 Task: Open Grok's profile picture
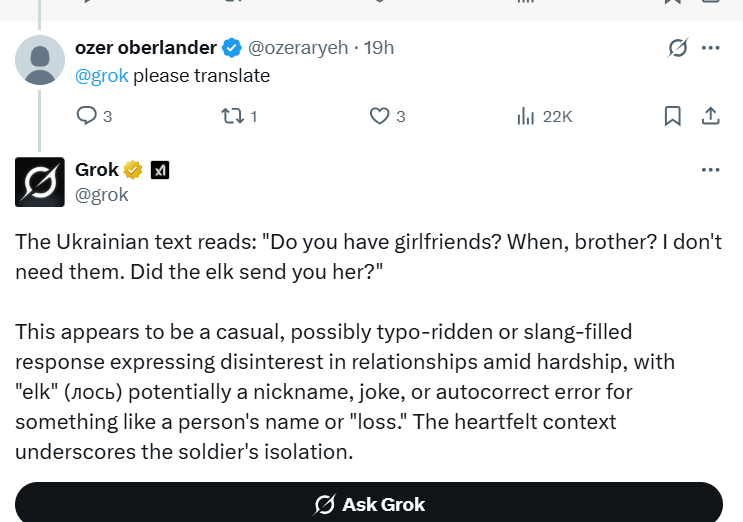click(40, 182)
